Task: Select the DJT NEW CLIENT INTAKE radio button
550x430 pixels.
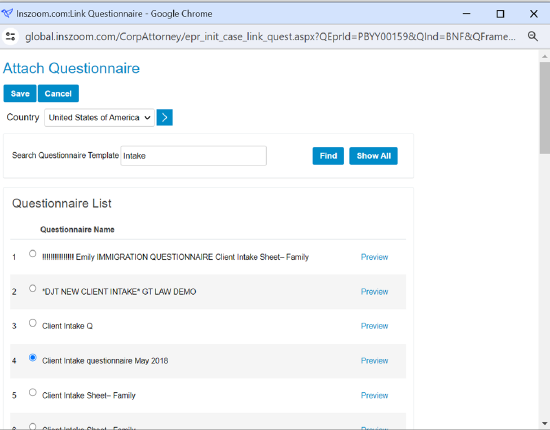Action: pyautogui.click(x=33, y=288)
